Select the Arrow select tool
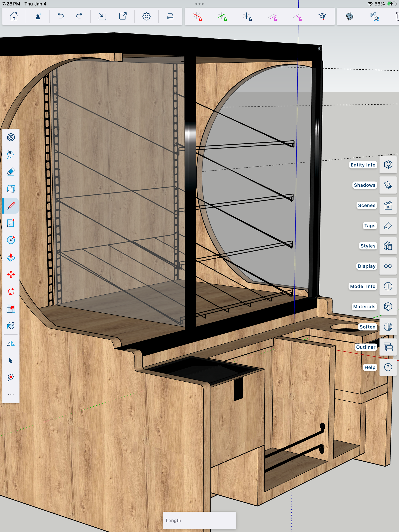This screenshot has height=532, width=399. 11,360
